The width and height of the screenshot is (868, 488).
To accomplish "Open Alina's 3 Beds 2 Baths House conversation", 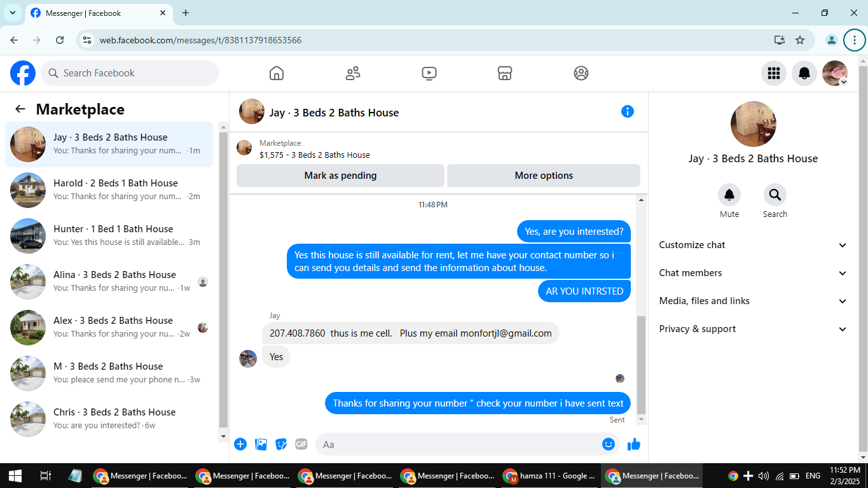I will pos(109,282).
